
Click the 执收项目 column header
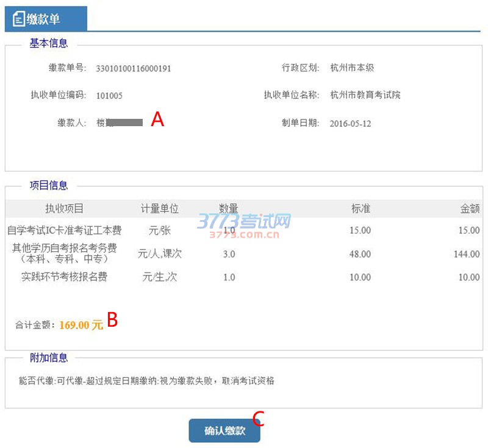click(x=64, y=208)
